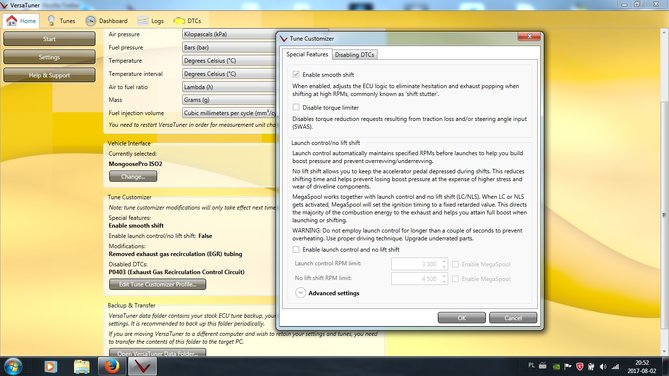Click the Tunes lightbulb icon
This screenshot has width=669, height=376.
[51, 20]
